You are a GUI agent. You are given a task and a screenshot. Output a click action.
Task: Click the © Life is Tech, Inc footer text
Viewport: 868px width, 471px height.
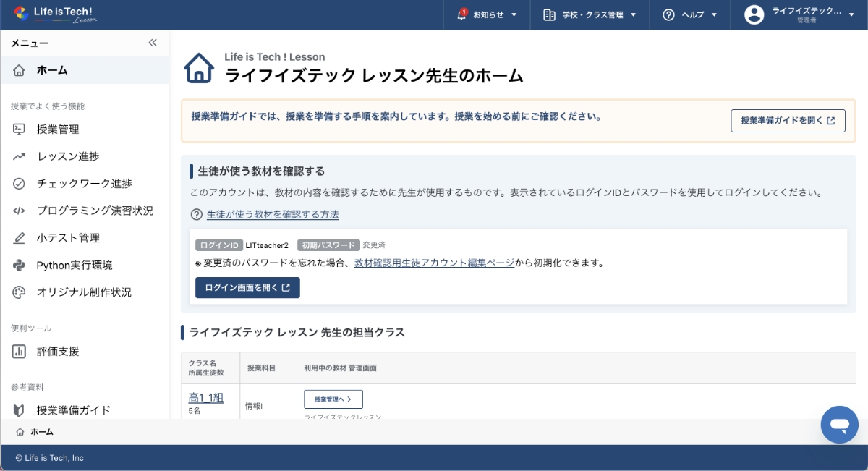tap(50, 458)
